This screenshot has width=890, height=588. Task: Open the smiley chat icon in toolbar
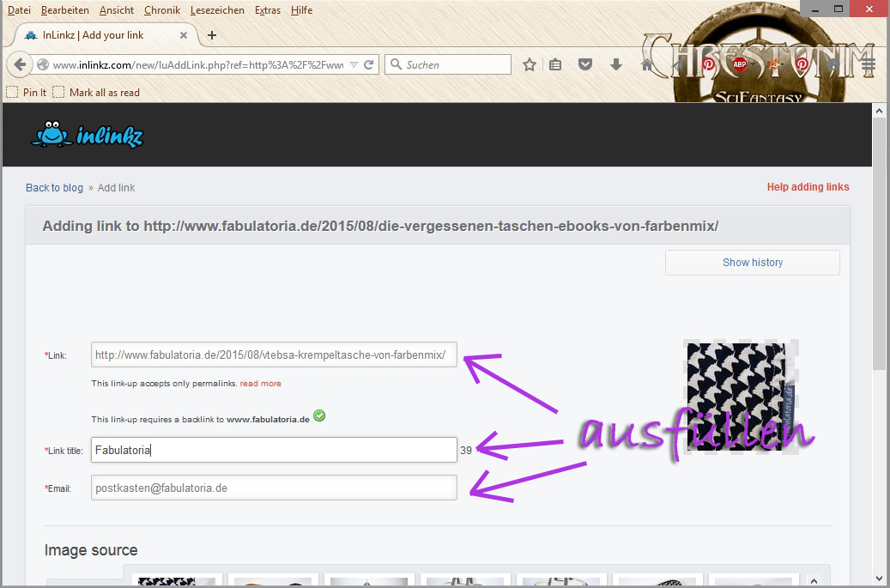tap(832, 64)
